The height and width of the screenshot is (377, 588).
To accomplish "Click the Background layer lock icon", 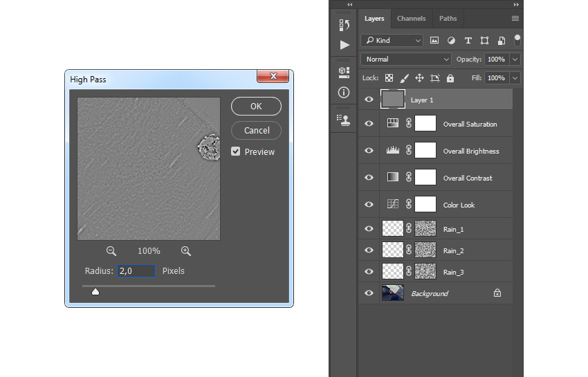I will point(497,293).
